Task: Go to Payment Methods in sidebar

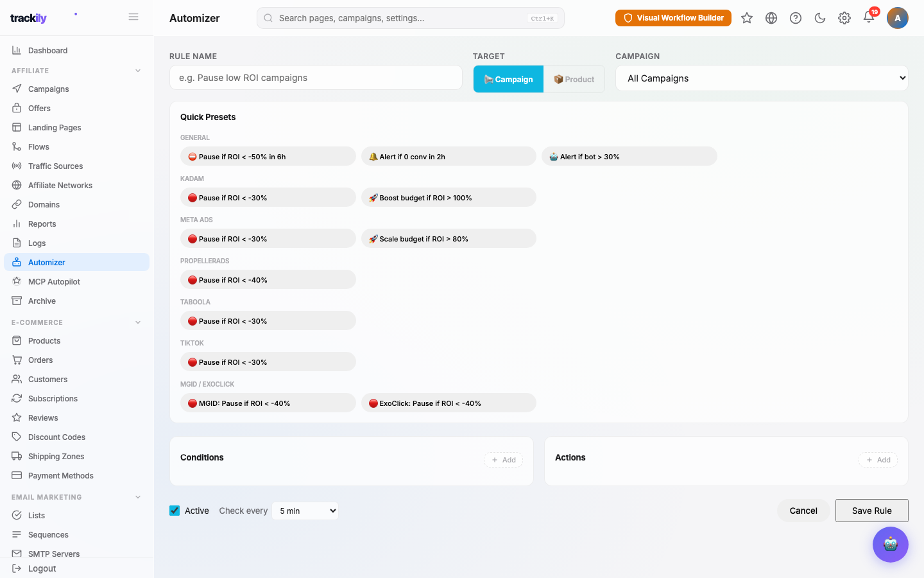Action: 76,475
